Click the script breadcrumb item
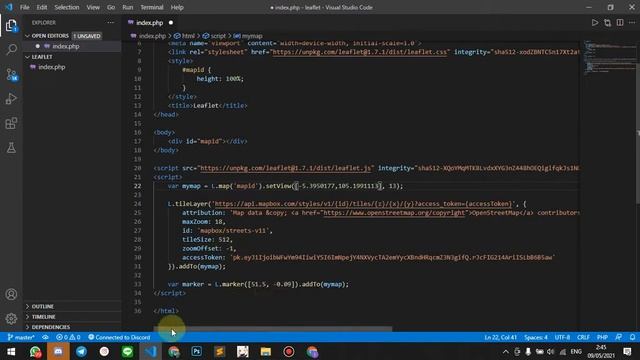 pos(214,36)
